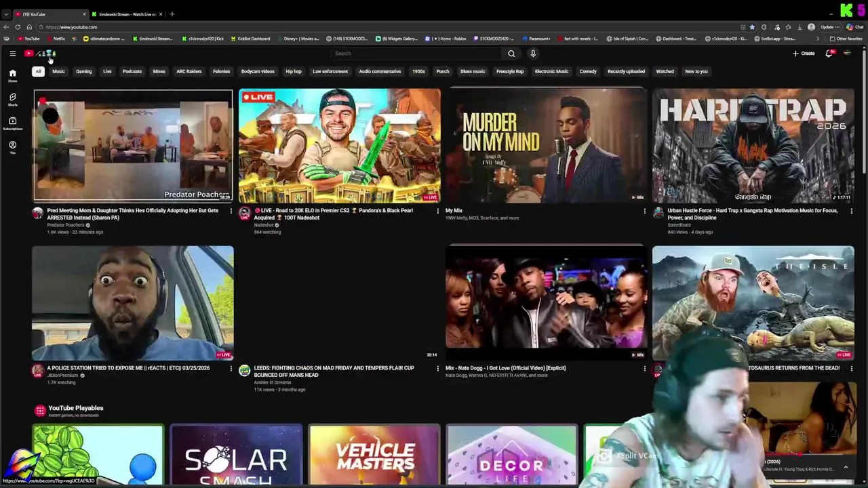
Task: Select the Music filter chip
Action: (x=58, y=71)
